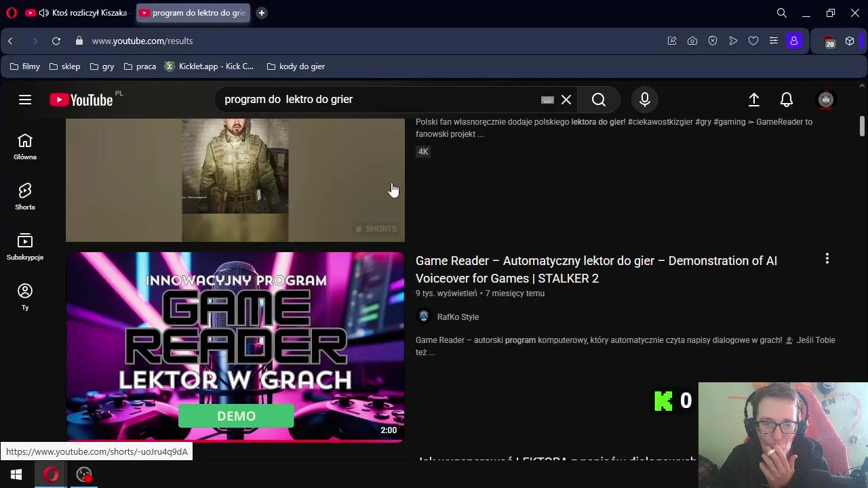Open the extensions cube icon

coord(850,41)
